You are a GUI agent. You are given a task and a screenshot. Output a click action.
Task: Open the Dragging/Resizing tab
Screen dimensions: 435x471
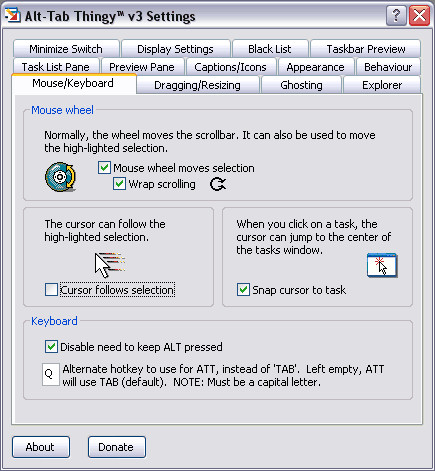[197, 85]
